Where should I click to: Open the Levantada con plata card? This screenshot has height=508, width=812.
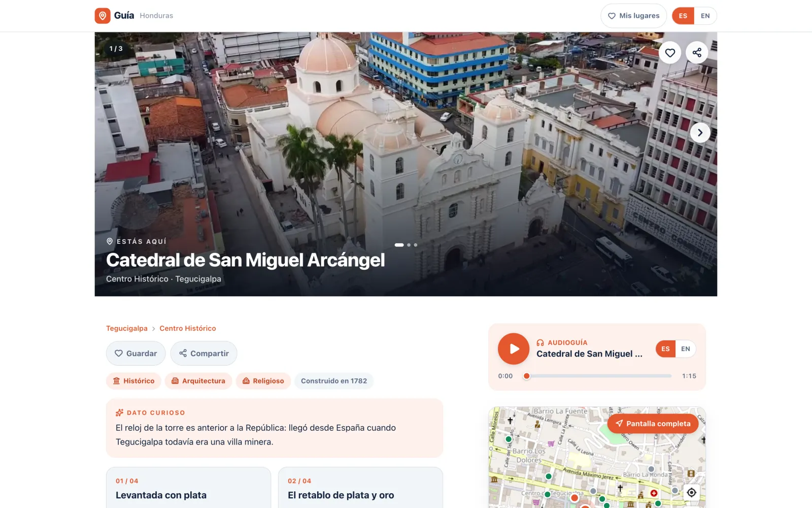tap(188, 488)
